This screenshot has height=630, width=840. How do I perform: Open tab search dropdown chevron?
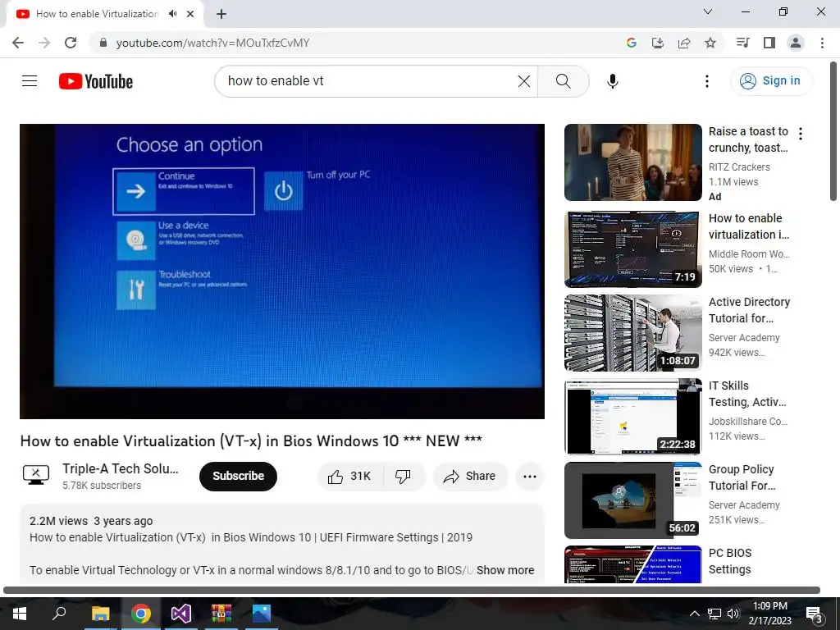click(x=708, y=11)
